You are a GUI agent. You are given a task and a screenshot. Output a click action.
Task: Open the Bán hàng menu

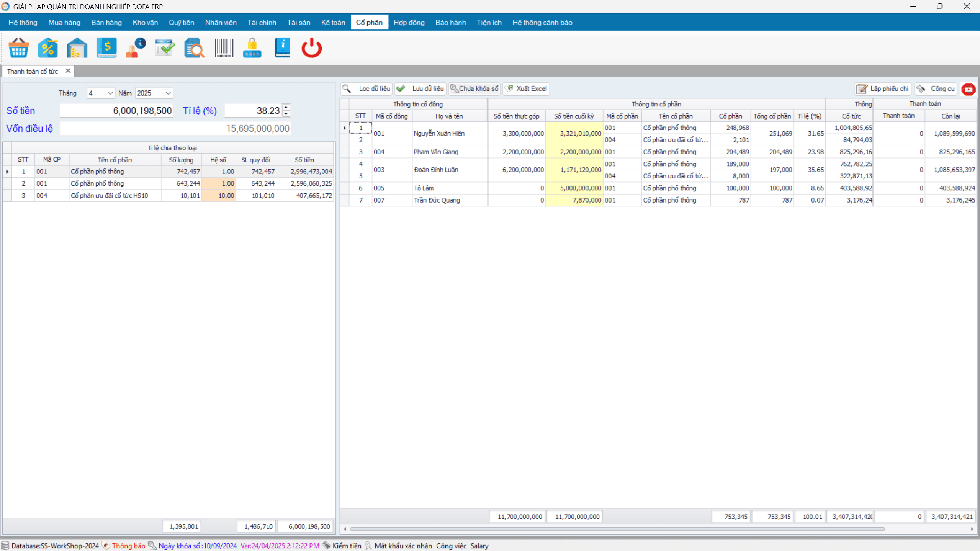coord(106,22)
